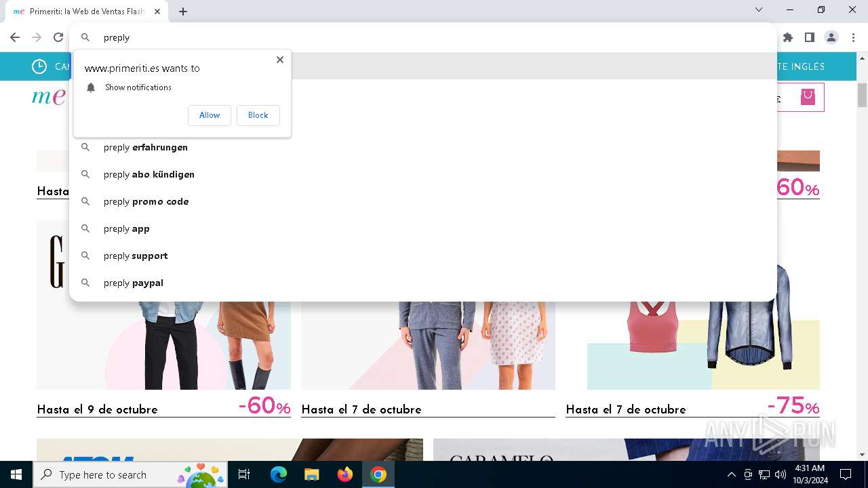Click the browser Forward arrow
Image resolution: width=868 pixels, height=488 pixels.
37,37
